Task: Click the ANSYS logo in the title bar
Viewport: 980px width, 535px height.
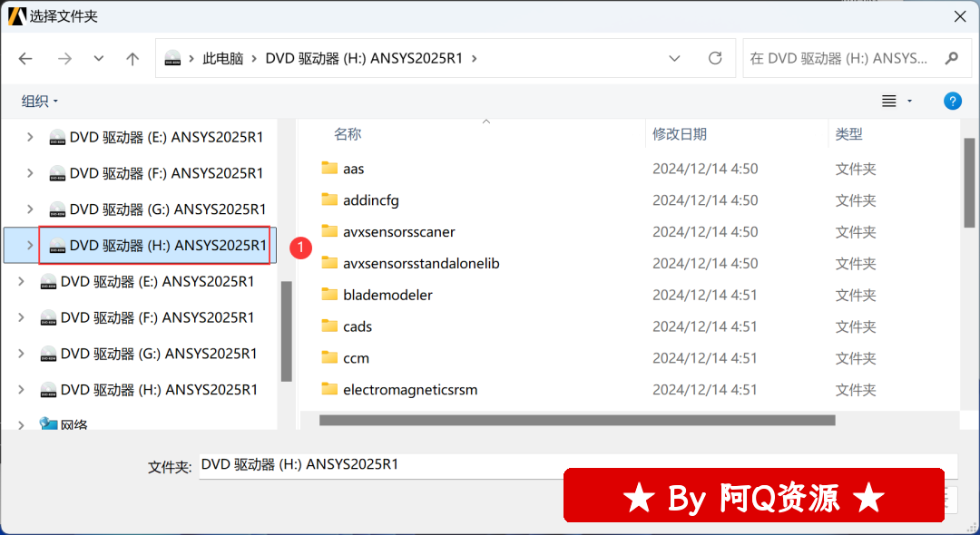Action: tap(16, 16)
